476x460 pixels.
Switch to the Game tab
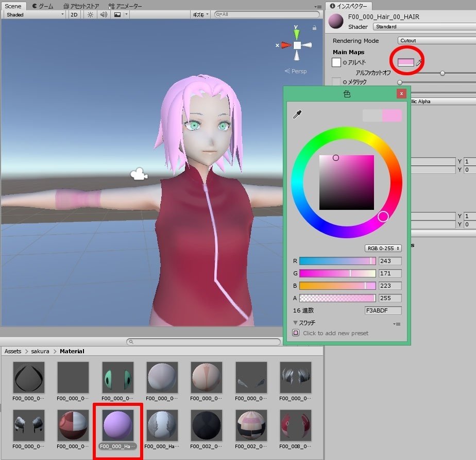click(42, 6)
